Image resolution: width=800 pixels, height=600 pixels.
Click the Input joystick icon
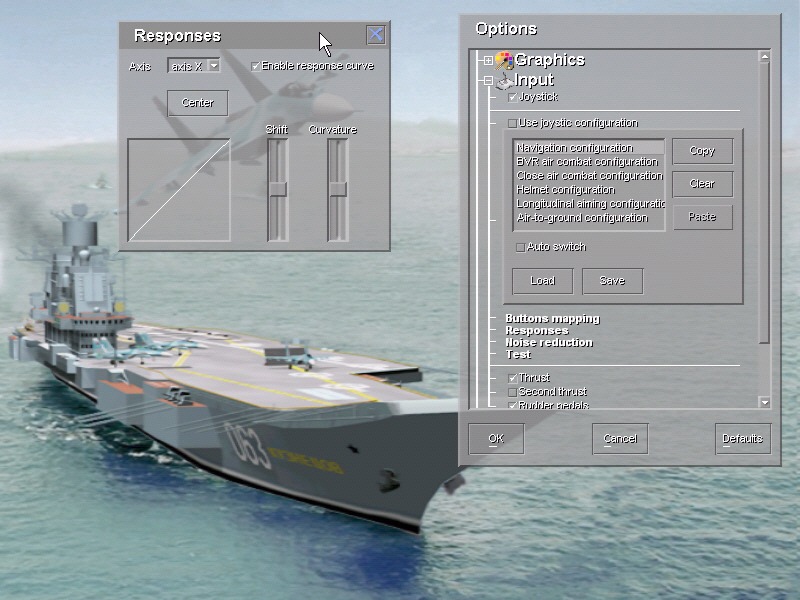pos(504,81)
